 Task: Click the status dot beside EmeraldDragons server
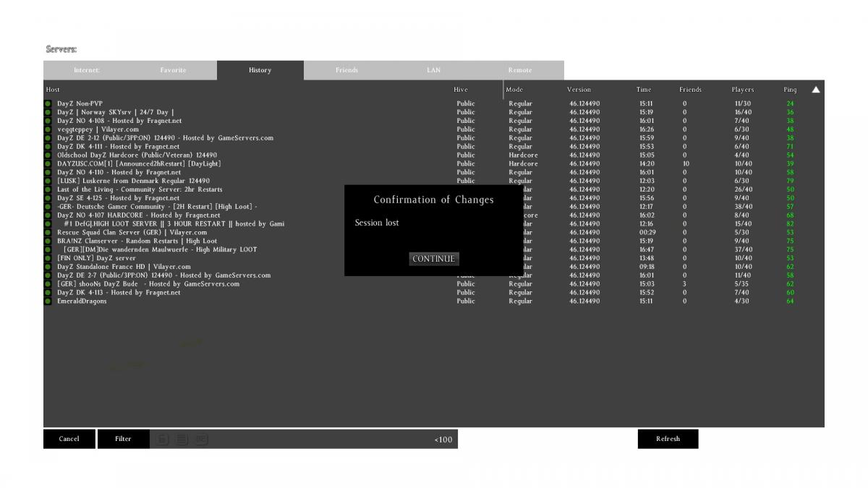[x=48, y=301]
